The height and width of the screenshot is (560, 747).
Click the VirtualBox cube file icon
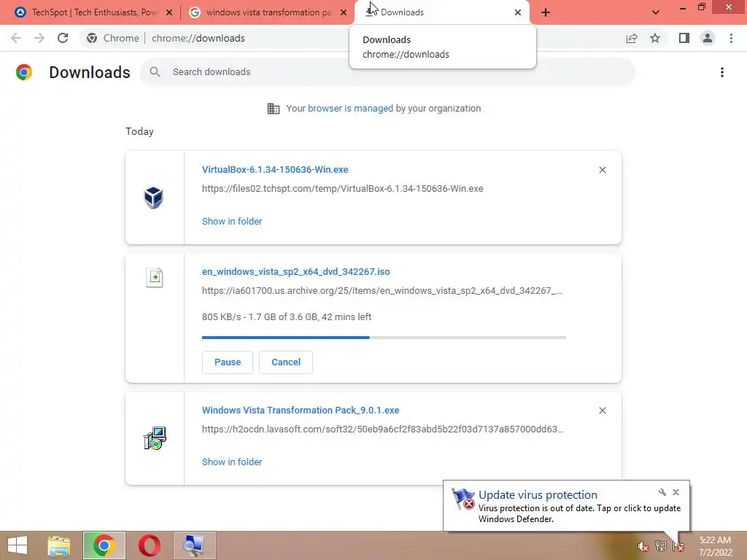point(153,198)
